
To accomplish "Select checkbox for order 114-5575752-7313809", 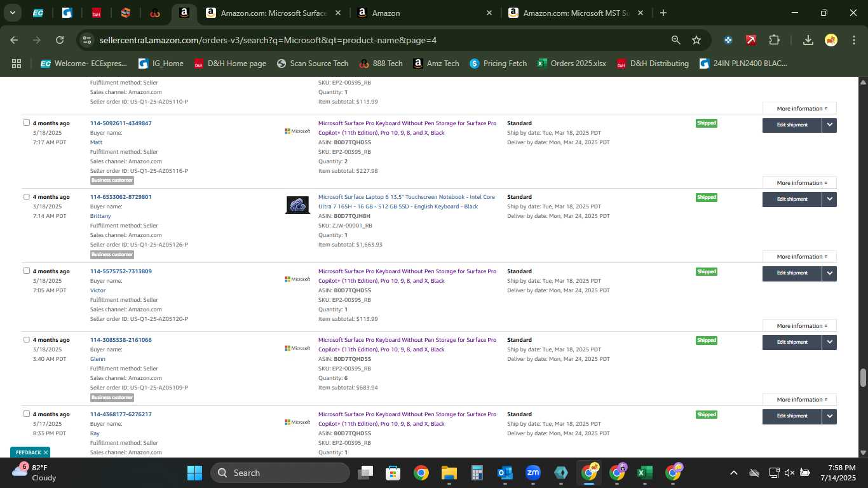I will pyautogui.click(x=26, y=271).
